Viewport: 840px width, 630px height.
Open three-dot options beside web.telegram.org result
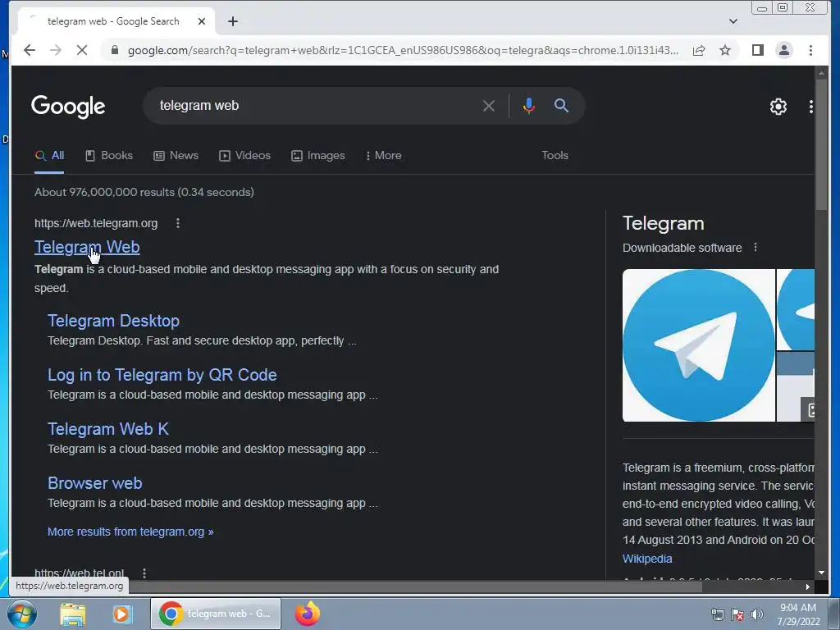coord(178,223)
